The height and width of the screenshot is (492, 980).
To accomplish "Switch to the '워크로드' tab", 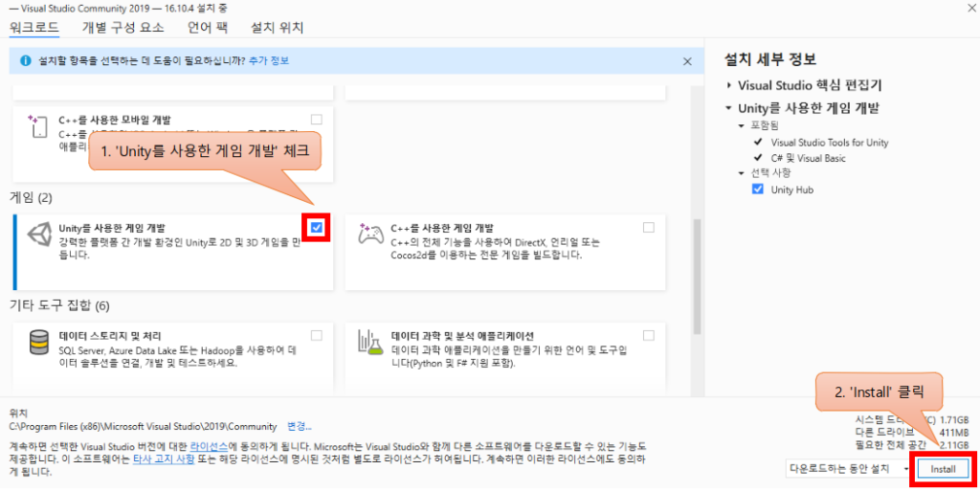I will tap(34, 28).
